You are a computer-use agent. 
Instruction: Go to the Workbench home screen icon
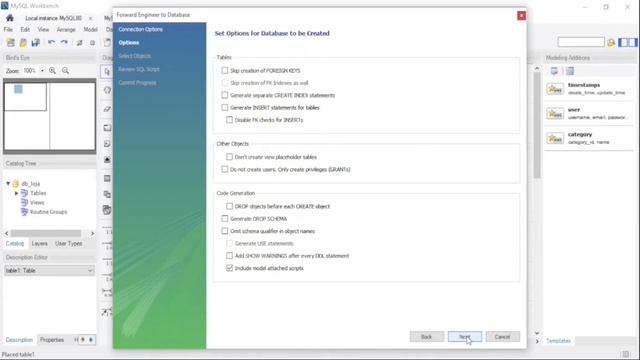pyautogui.click(x=10, y=18)
